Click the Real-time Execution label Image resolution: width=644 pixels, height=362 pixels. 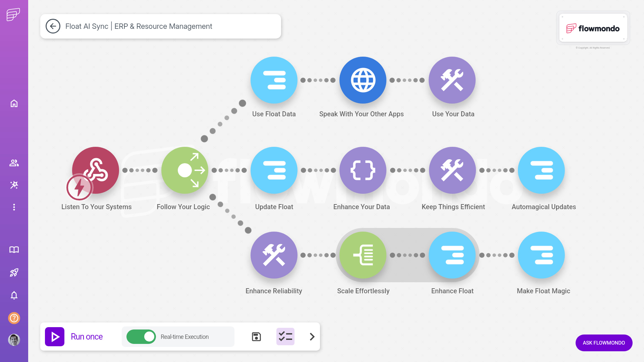[184, 337]
